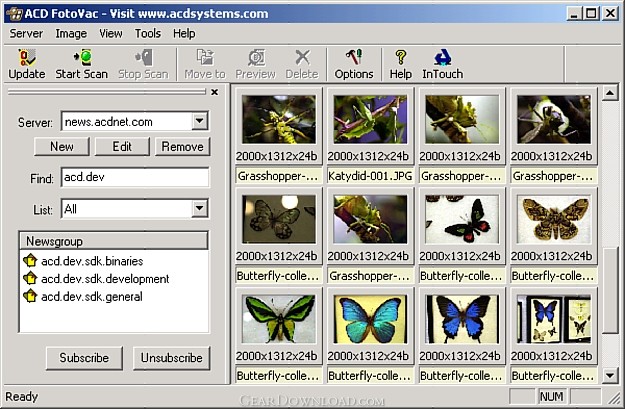Click the acd.dev.sdk.general newsgroup icon

[x=30, y=296]
